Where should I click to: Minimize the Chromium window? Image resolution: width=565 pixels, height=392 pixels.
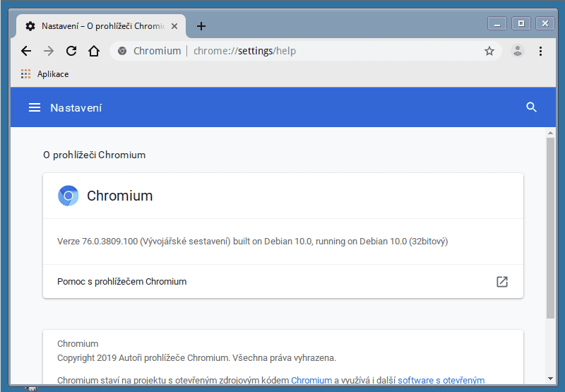[497, 24]
